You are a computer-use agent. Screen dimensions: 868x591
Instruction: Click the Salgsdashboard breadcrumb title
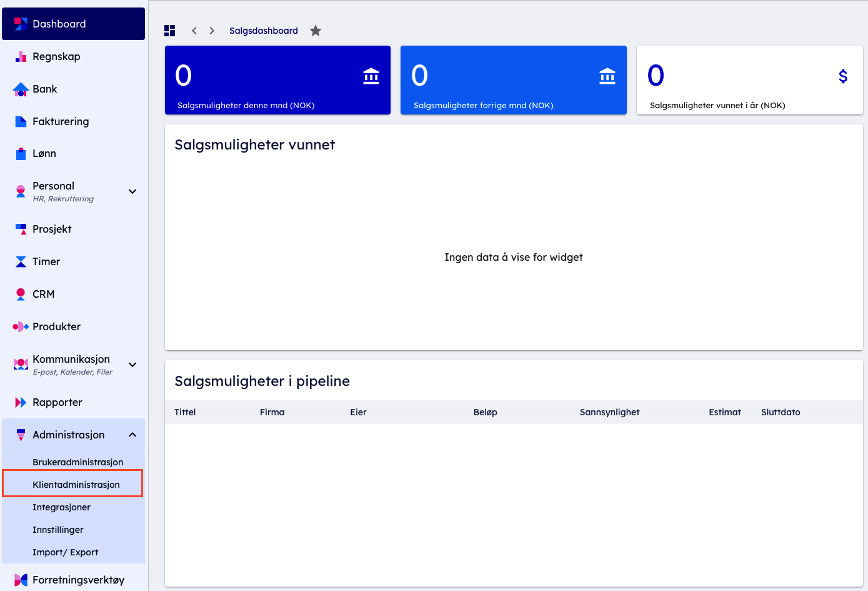click(263, 31)
